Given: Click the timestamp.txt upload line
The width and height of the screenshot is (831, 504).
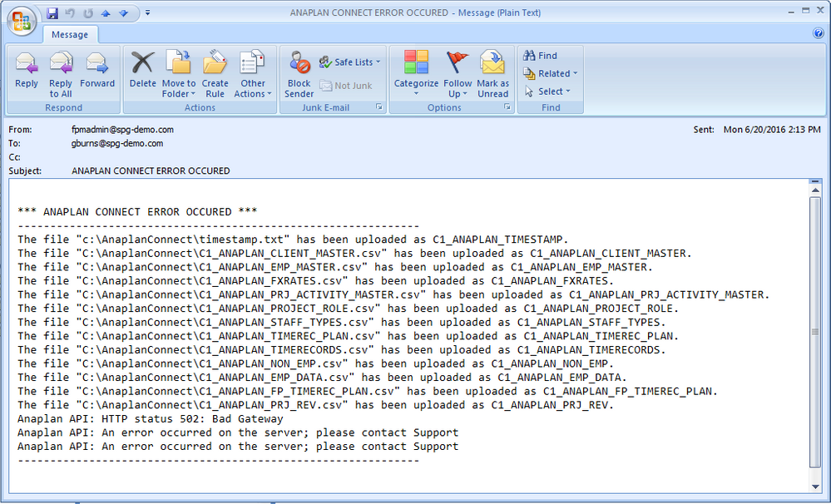Looking at the screenshot, I should click(293, 240).
